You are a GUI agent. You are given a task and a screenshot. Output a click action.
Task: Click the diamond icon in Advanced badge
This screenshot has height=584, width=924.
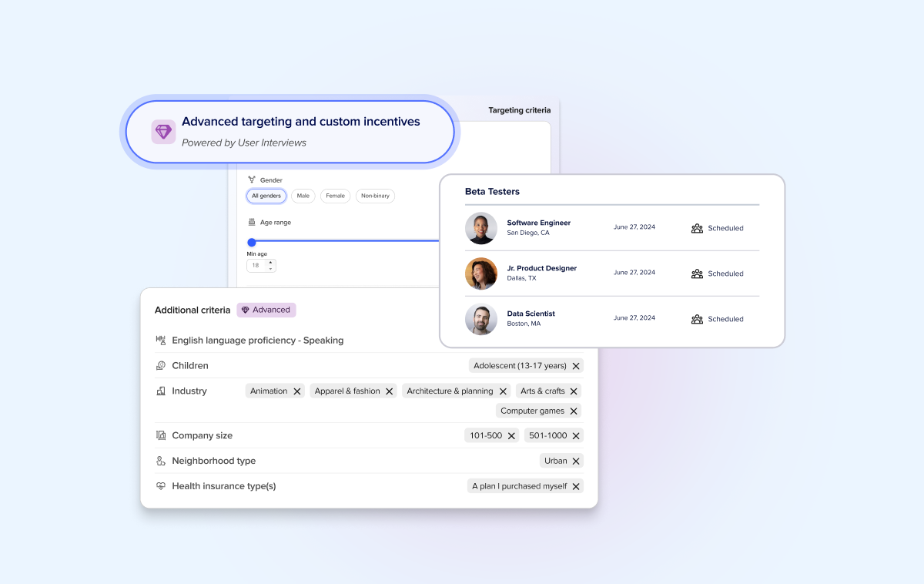[246, 310]
